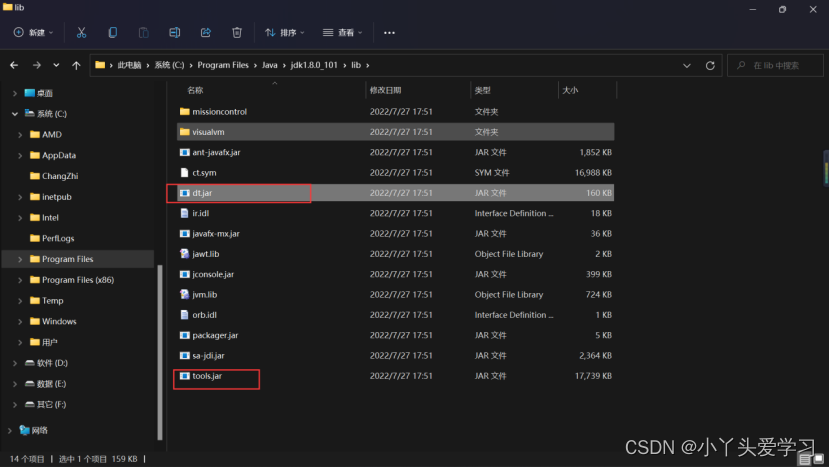Go up one folder level arrow

[x=76, y=65]
